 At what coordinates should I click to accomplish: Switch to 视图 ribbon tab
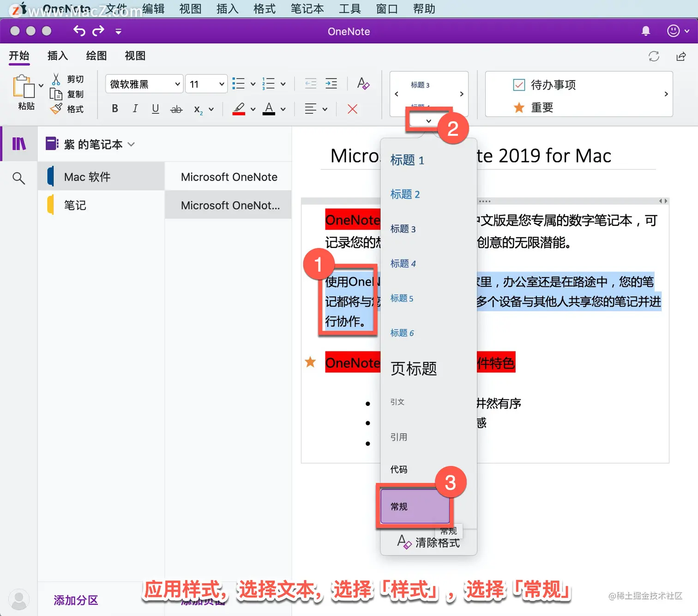pyautogui.click(x=135, y=56)
